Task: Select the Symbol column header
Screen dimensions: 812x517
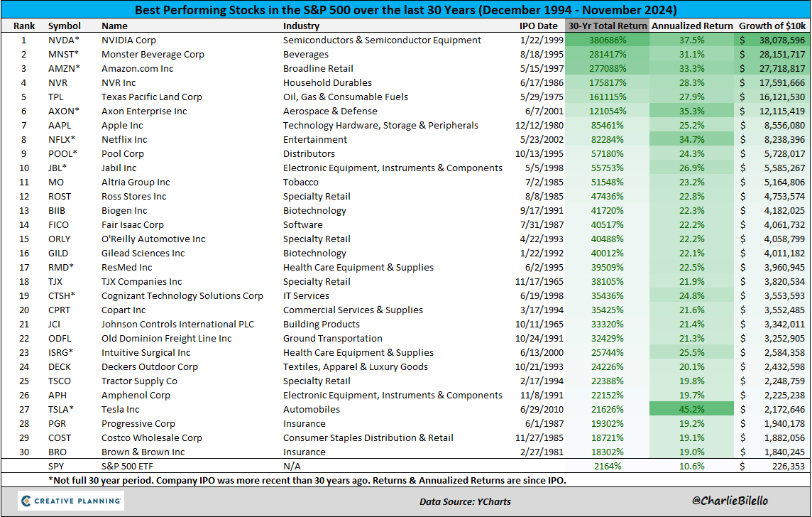Action: 64,26
